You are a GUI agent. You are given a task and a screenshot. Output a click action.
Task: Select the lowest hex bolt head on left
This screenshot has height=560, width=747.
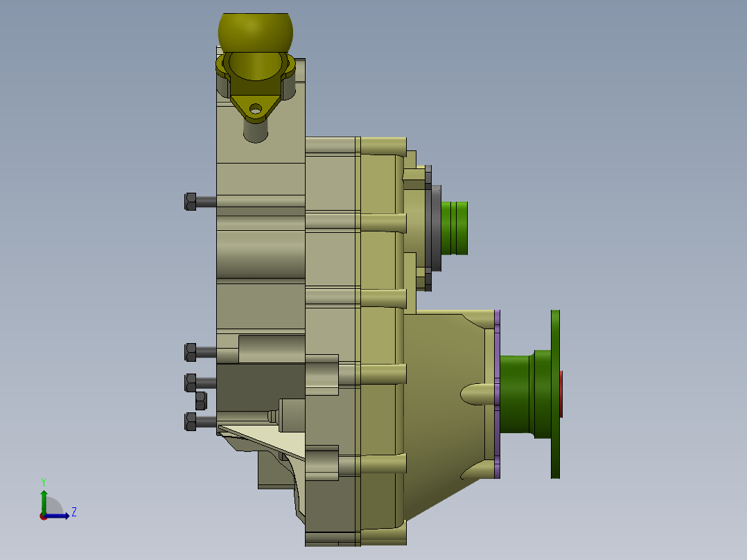(190, 421)
